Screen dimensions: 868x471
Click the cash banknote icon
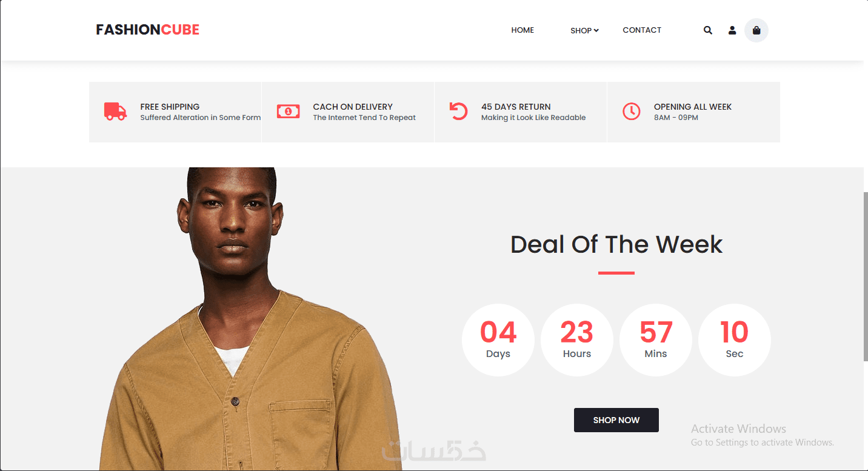pos(288,112)
